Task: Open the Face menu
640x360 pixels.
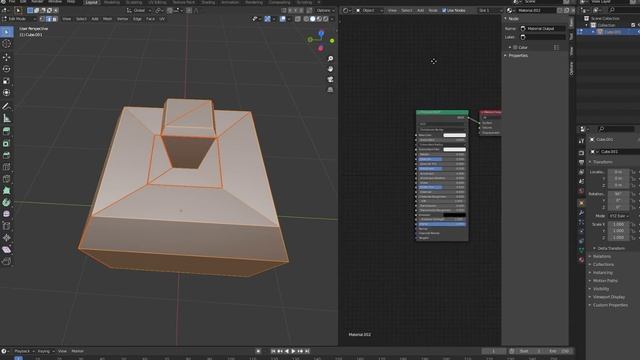Action: pyautogui.click(x=150, y=19)
